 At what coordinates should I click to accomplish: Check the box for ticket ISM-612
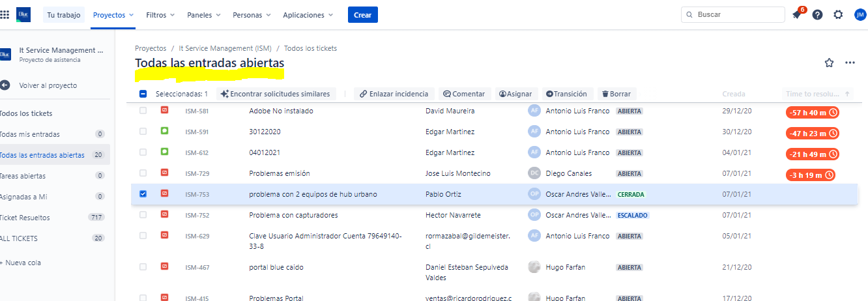pos(143,152)
